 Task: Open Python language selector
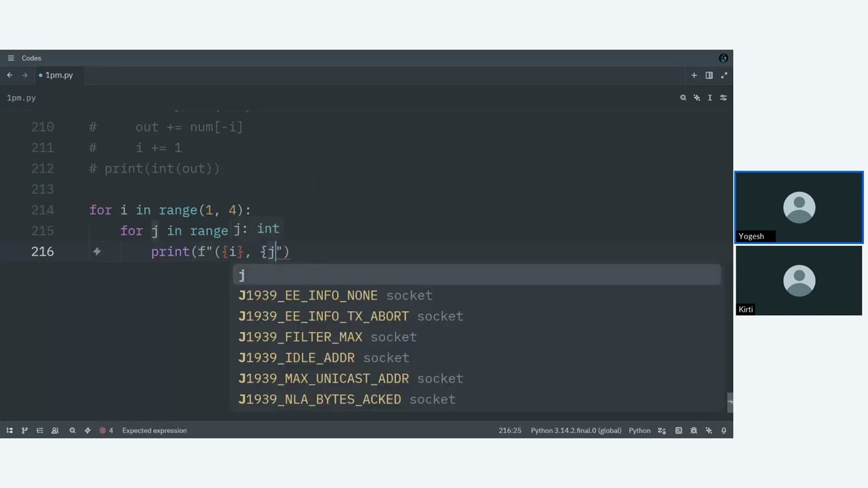(639, 430)
